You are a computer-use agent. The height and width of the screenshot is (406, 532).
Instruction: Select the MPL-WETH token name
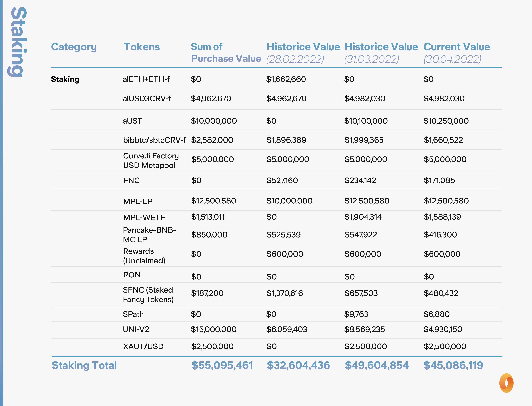tap(144, 217)
